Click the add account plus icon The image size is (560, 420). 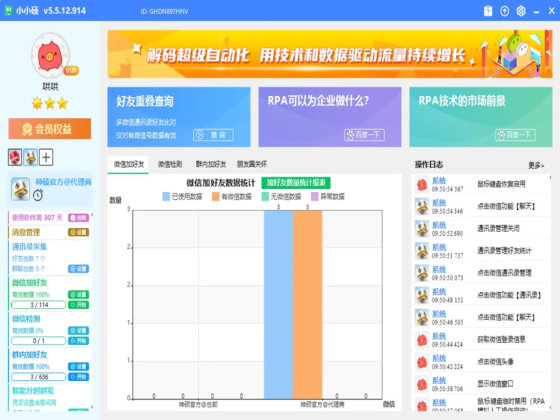click(46, 158)
